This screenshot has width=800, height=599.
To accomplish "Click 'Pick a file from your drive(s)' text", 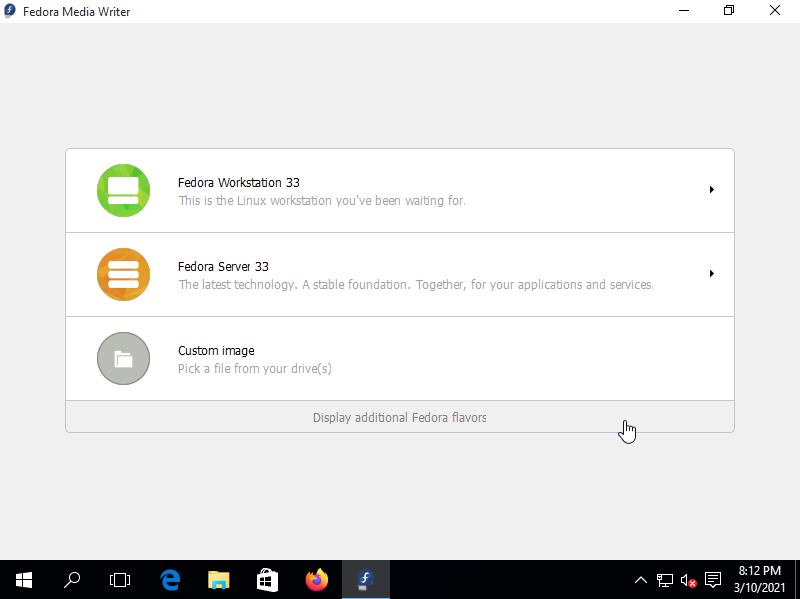I will 255,369.
